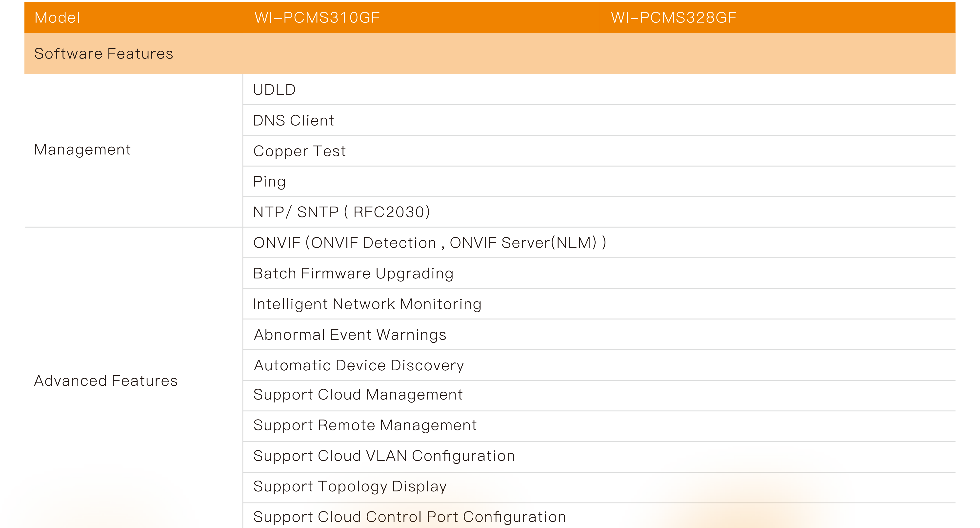
Task: Click the Advanced Features category label
Action: click(106, 381)
